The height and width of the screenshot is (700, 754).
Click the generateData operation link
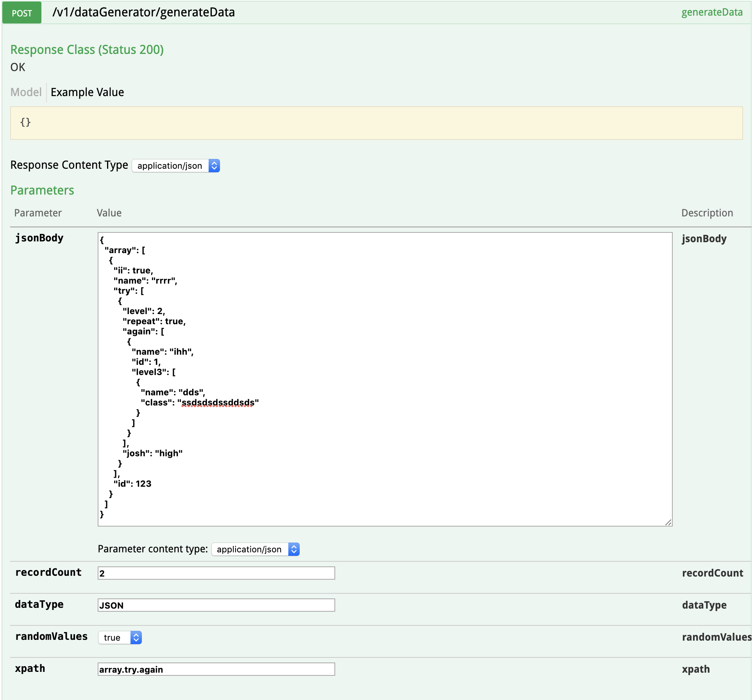coord(712,12)
